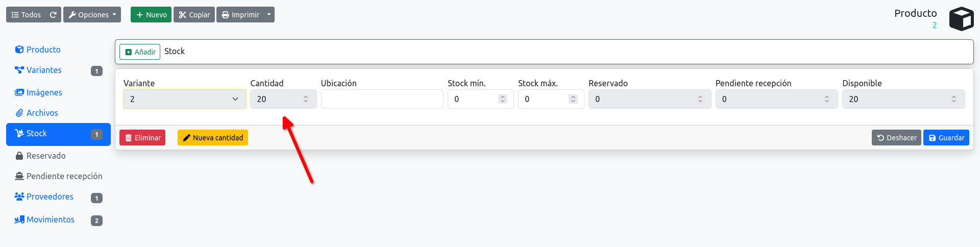Click the Cantidad spinner control

pyautogui.click(x=306, y=99)
